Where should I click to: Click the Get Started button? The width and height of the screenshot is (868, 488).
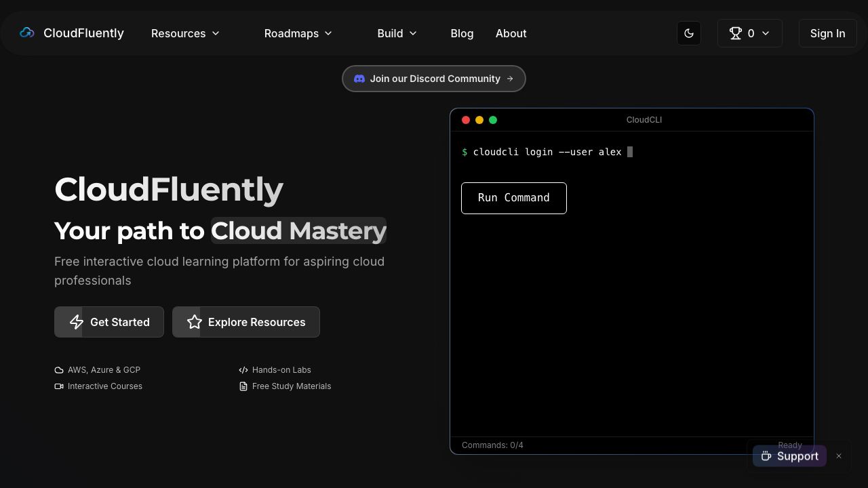tap(109, 322)
